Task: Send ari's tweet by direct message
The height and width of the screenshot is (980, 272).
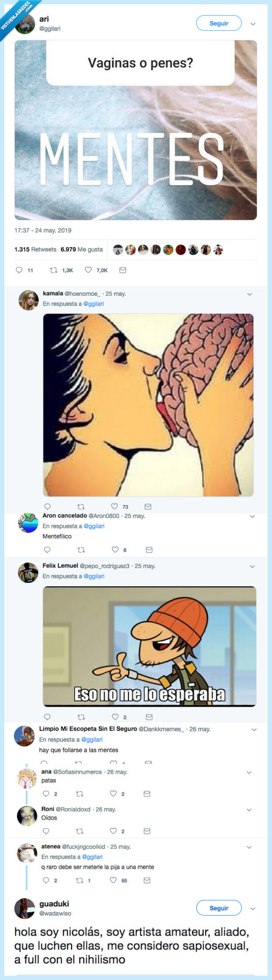Action: 123,270
